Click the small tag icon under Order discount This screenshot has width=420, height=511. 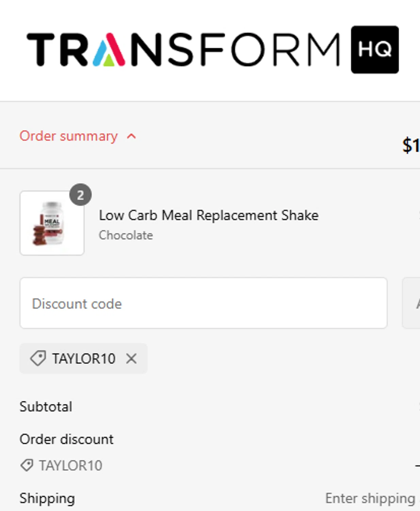(x=27, y=465)
